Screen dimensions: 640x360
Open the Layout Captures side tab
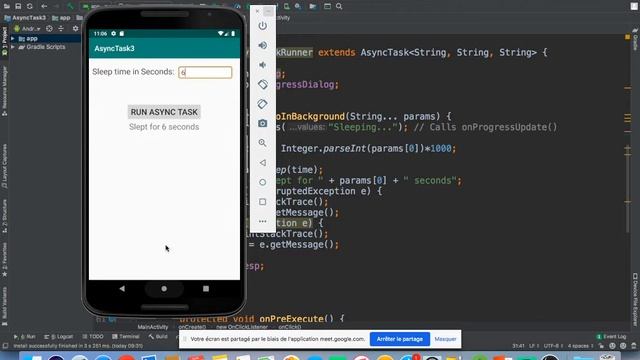click(x=4, y=166)
